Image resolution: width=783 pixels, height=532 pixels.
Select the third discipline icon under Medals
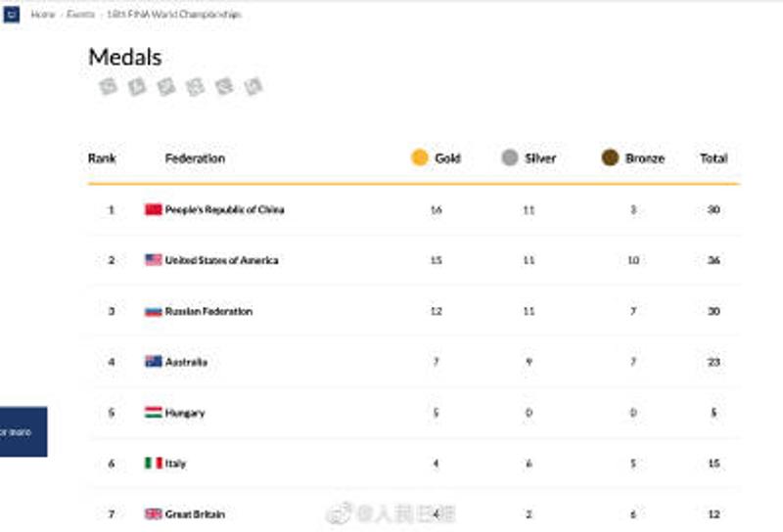[x=166, y=87]
